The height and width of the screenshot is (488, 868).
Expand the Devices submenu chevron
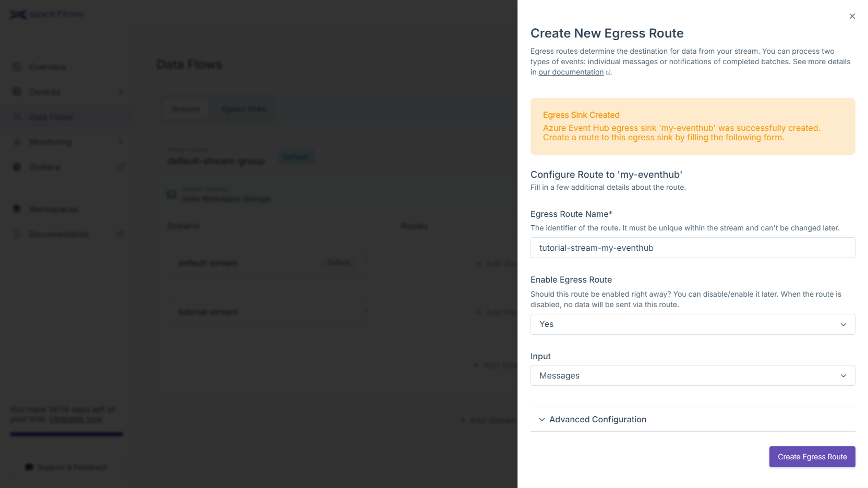click(x=121, y=92)
